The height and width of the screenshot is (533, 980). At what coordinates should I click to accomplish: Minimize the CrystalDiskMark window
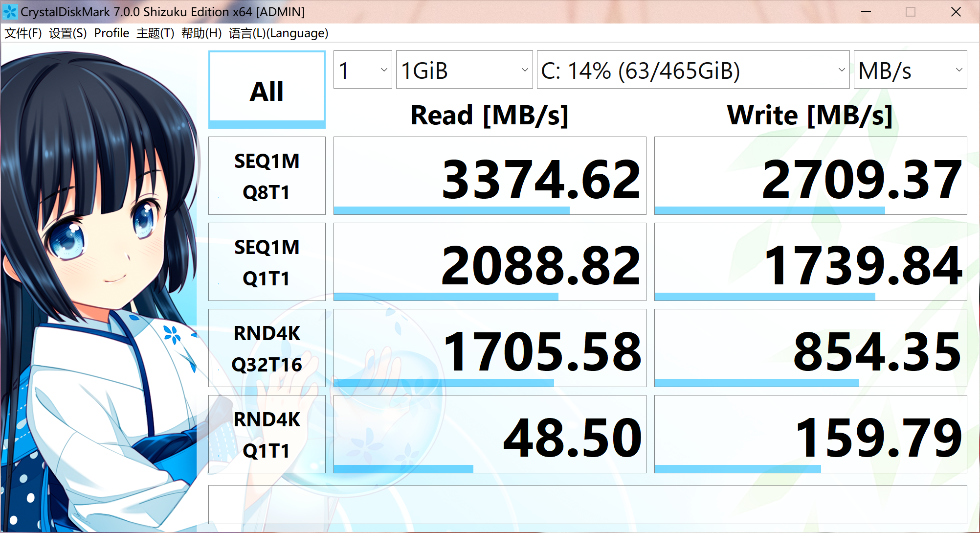(866, 12)
